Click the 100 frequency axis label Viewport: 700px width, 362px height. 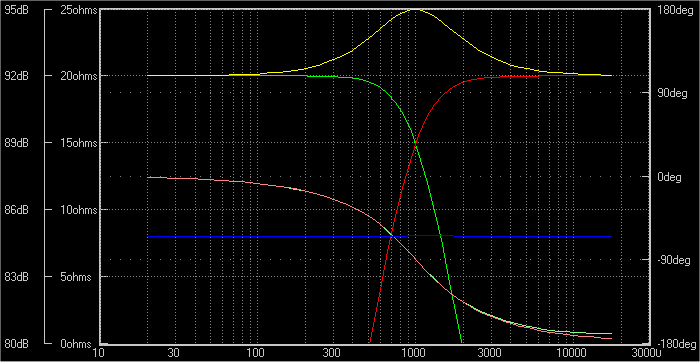coord(256,353)
